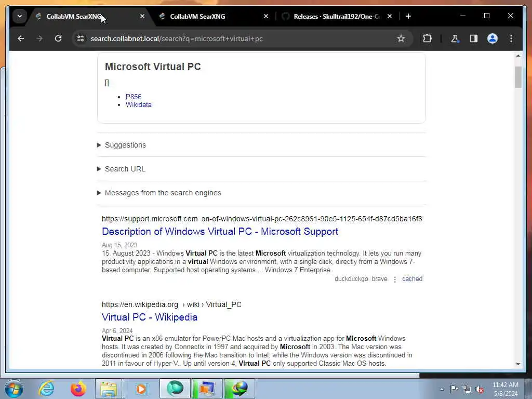The image size is (532, 399).
Task: Open the Chrome profile avatar
Action: click(x=493, y=38)
